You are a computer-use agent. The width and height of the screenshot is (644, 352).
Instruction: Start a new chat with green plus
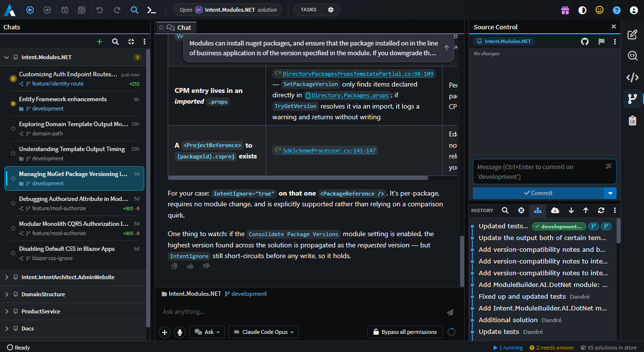(x=100, y=42)
